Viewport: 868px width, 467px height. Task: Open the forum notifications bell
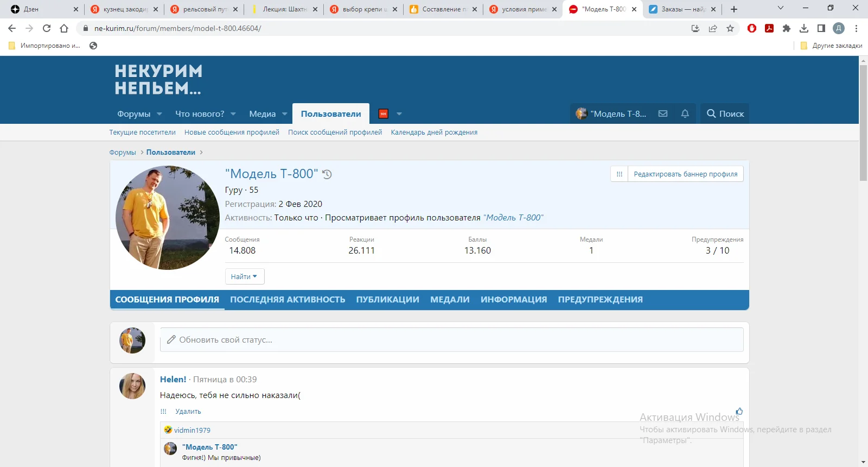[x=685, y=113]
